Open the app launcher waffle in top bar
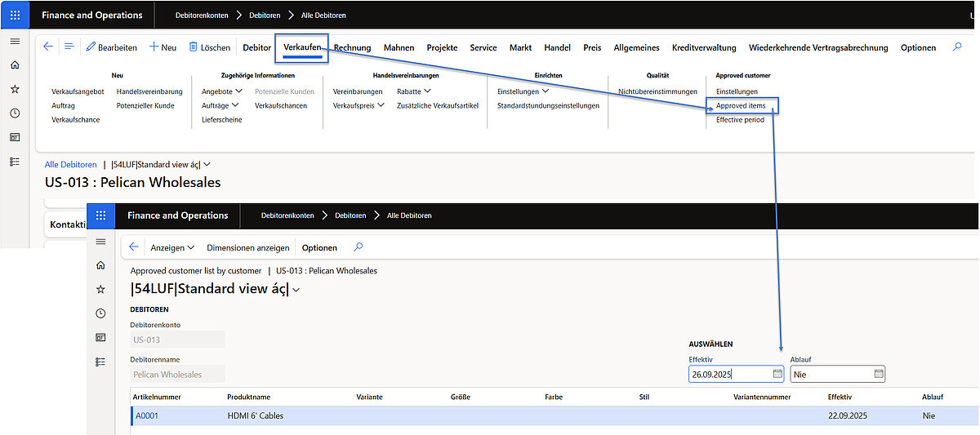Image resolution: width=980 pixels, height=435 pixels. (15, 15)
